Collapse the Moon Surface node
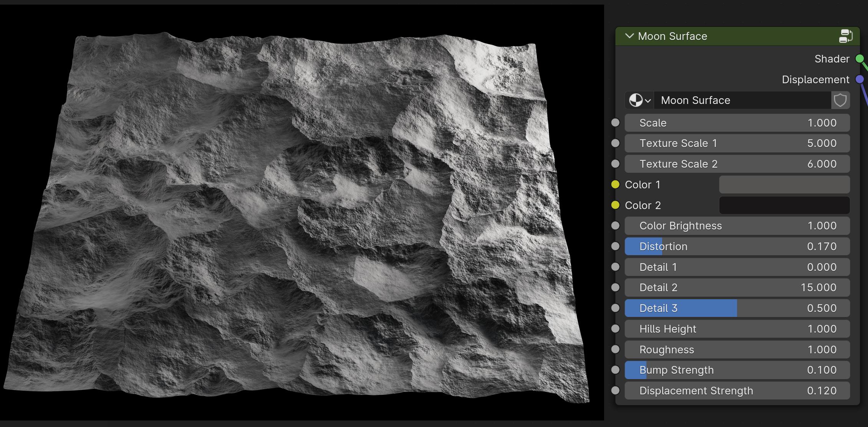The height and width of the screenshot is (427, 868). (629, 36)
